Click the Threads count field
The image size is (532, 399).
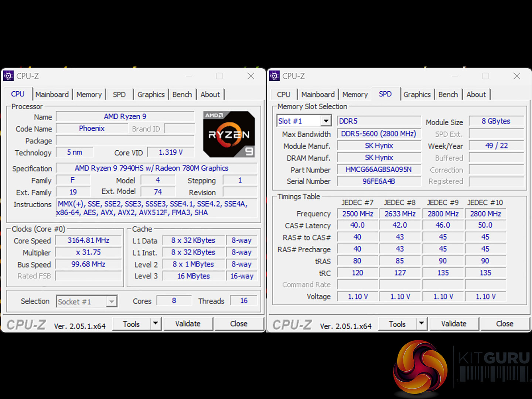click(x=244, y=301)
